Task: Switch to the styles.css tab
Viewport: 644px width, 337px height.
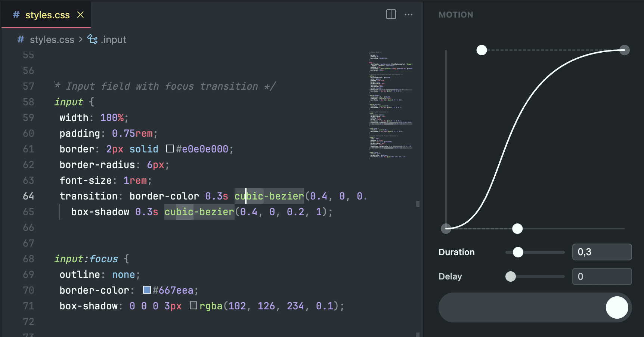Action: 47,15
